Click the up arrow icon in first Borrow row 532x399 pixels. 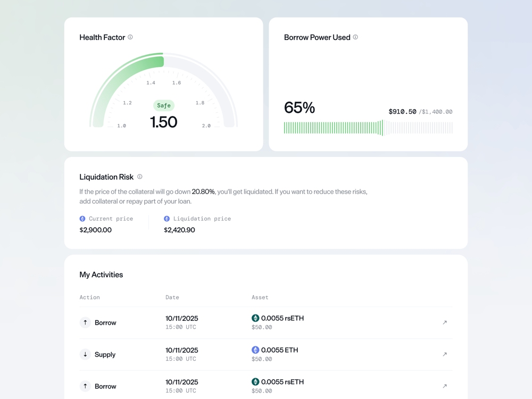[85, 322]
